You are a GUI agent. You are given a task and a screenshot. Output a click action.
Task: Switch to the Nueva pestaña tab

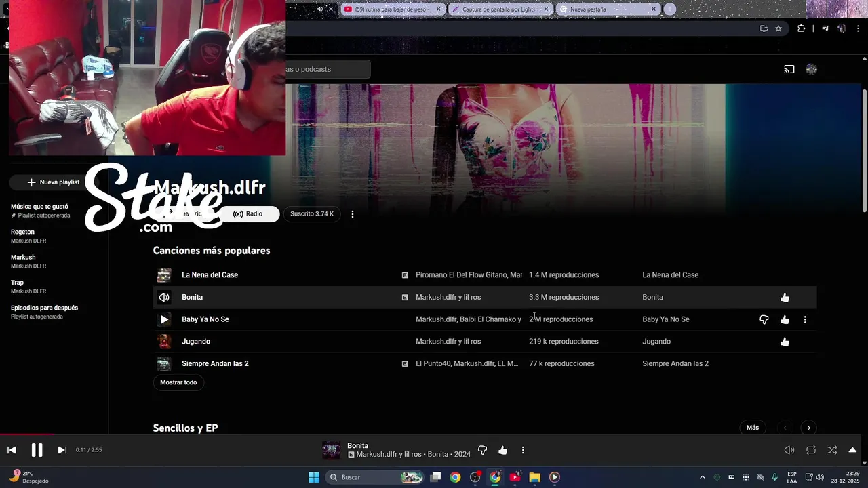click(608, 9)
